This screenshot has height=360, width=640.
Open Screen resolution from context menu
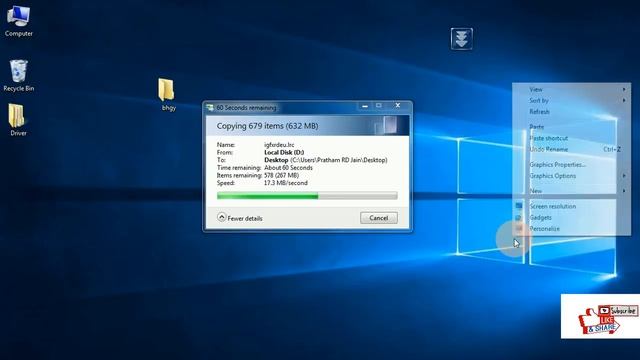coord(571,206)
